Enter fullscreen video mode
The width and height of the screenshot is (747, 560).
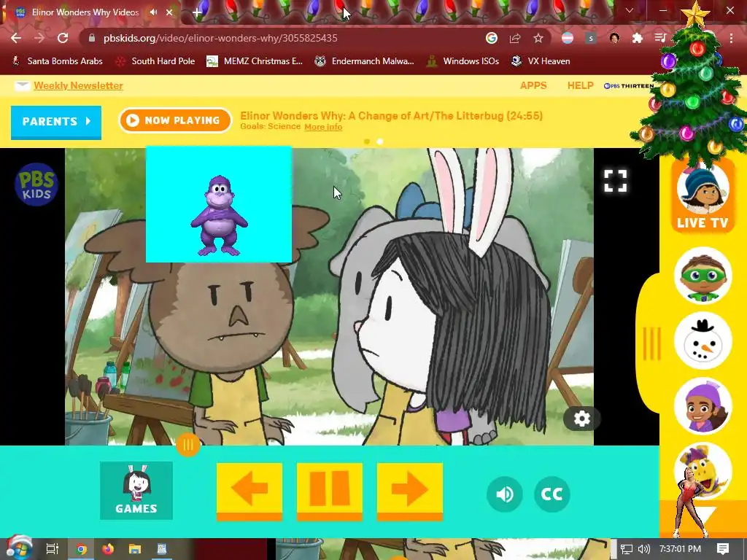click(x=615, y=181)
